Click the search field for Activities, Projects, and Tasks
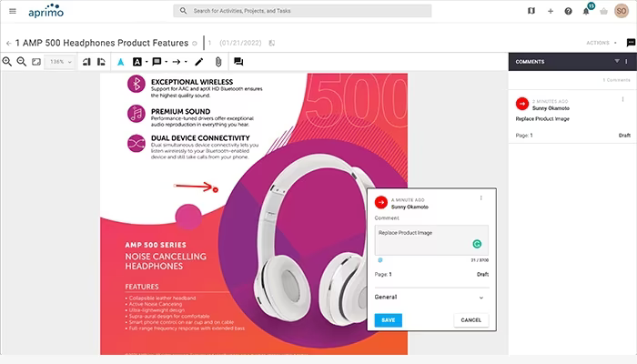 tap(302, 11)
